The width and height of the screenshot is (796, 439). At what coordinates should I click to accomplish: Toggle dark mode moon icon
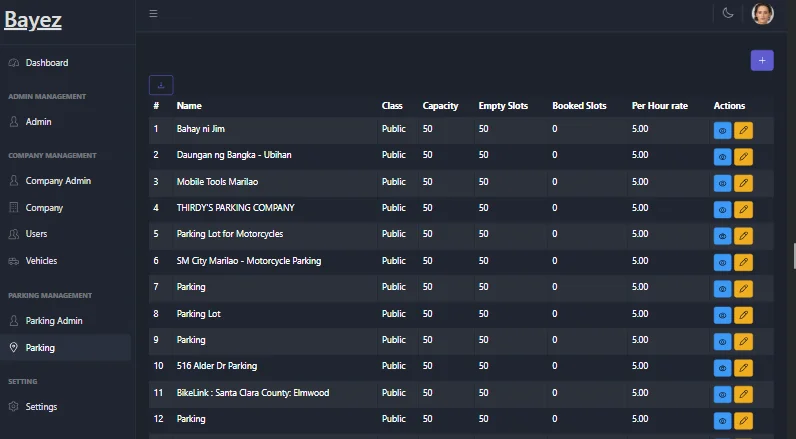coord(728,14)
